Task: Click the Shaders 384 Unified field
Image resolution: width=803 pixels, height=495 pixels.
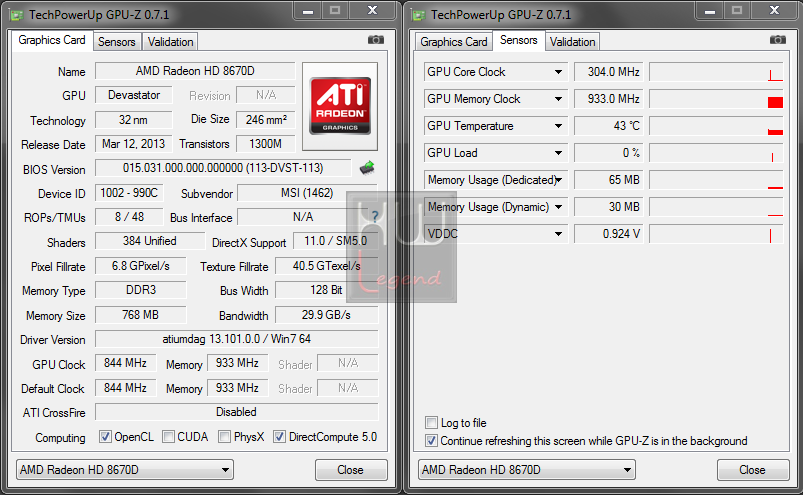Action: pos(150,241)
